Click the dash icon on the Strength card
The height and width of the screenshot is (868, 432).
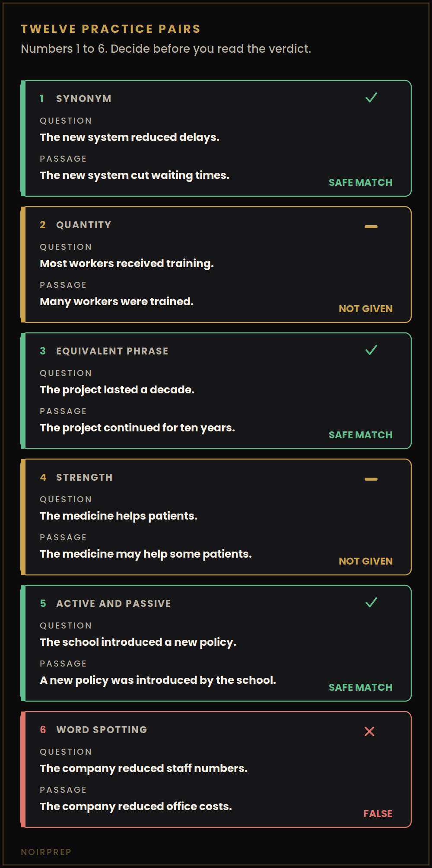371,479
